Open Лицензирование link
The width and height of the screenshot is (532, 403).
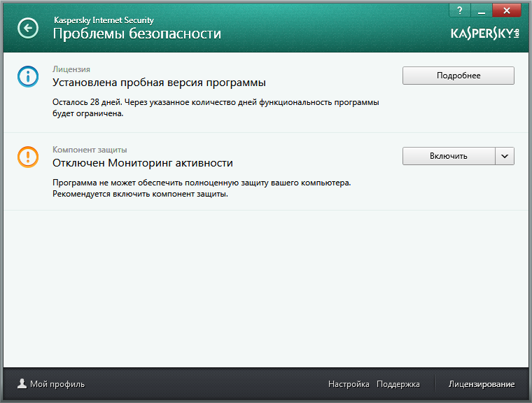[482, 384]
